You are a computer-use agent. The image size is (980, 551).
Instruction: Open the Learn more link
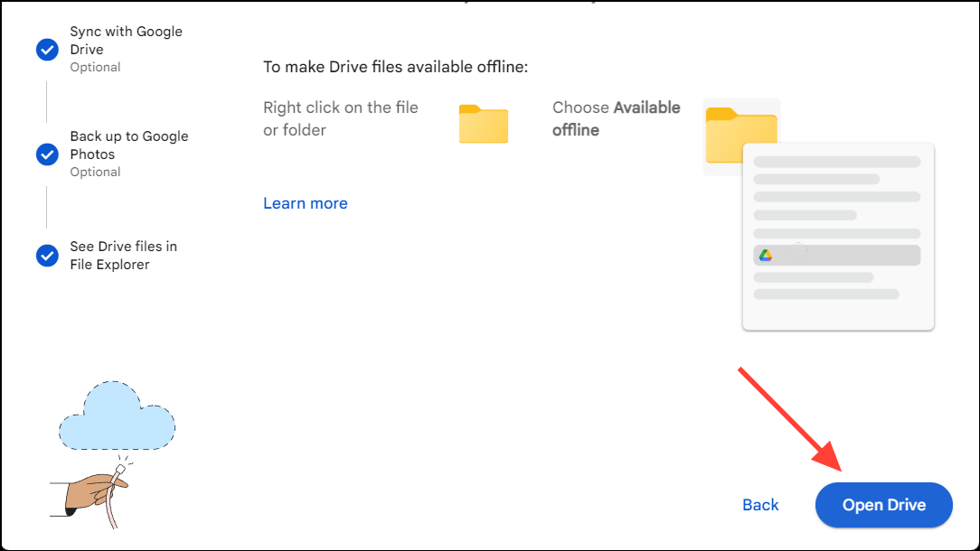tap(305, 202)
